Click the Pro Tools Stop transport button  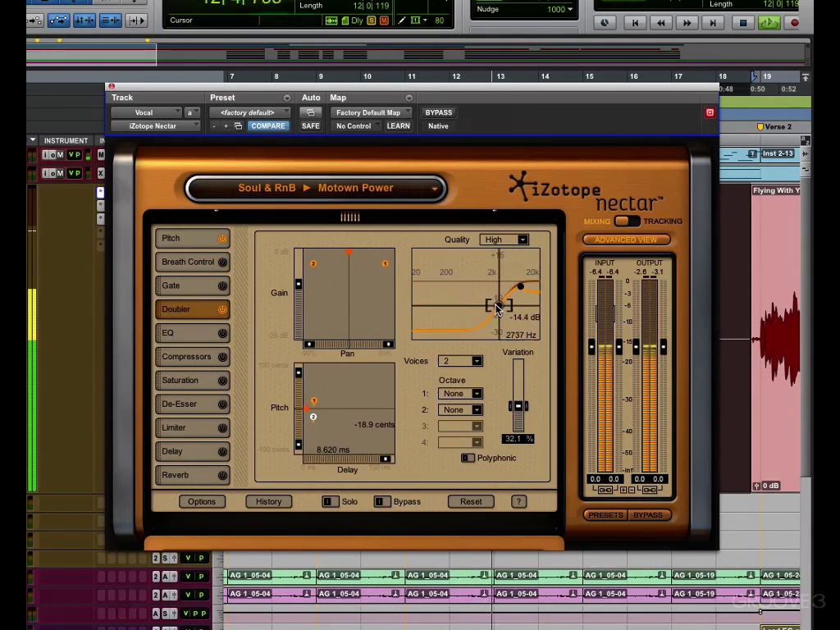tap(743, 22)
